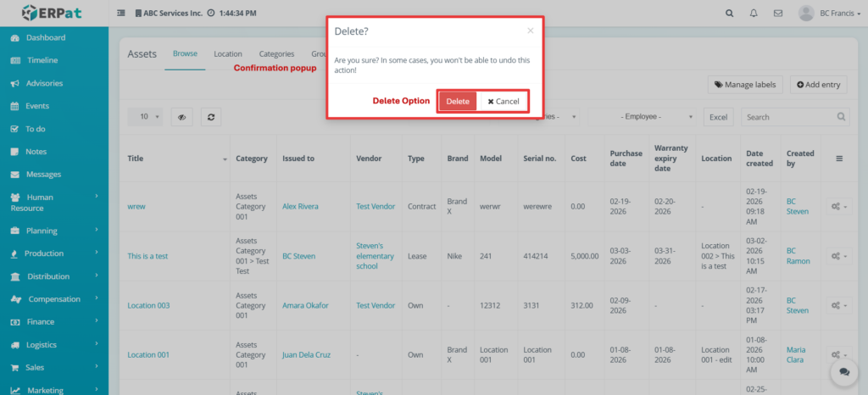Open the Employee filter dropdown

click(x=643, y=117)
